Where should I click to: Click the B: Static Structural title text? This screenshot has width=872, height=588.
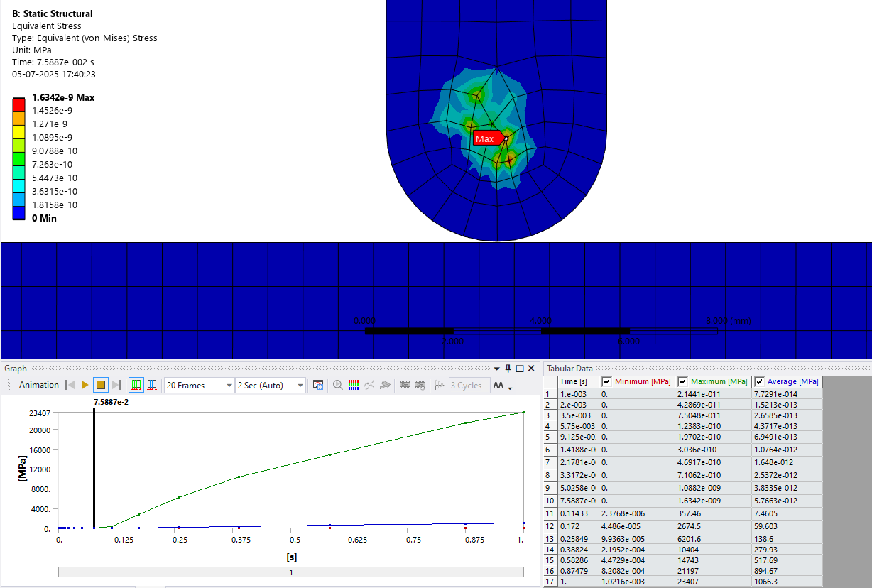(52, 13)
